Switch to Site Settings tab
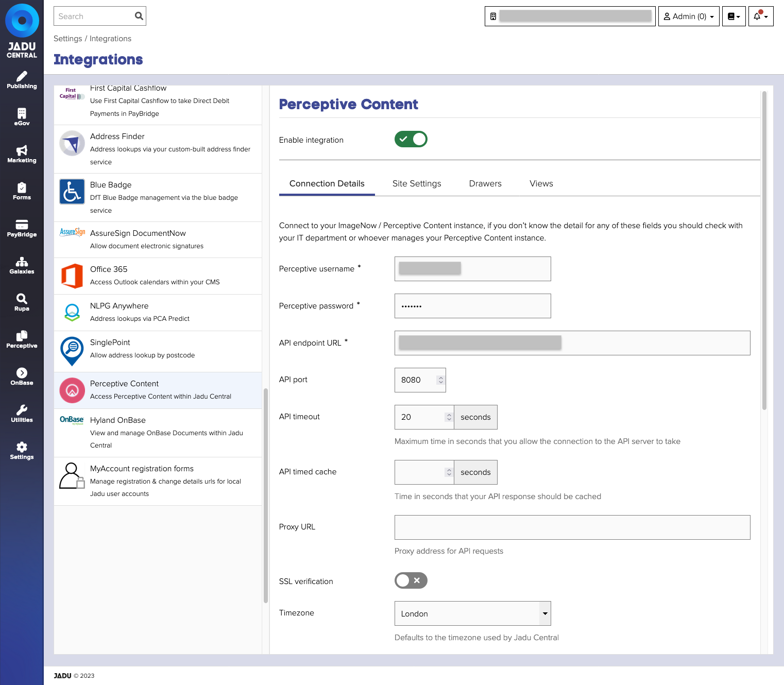The height and width of the screenshot is (685, 784). tap(417, 183)
